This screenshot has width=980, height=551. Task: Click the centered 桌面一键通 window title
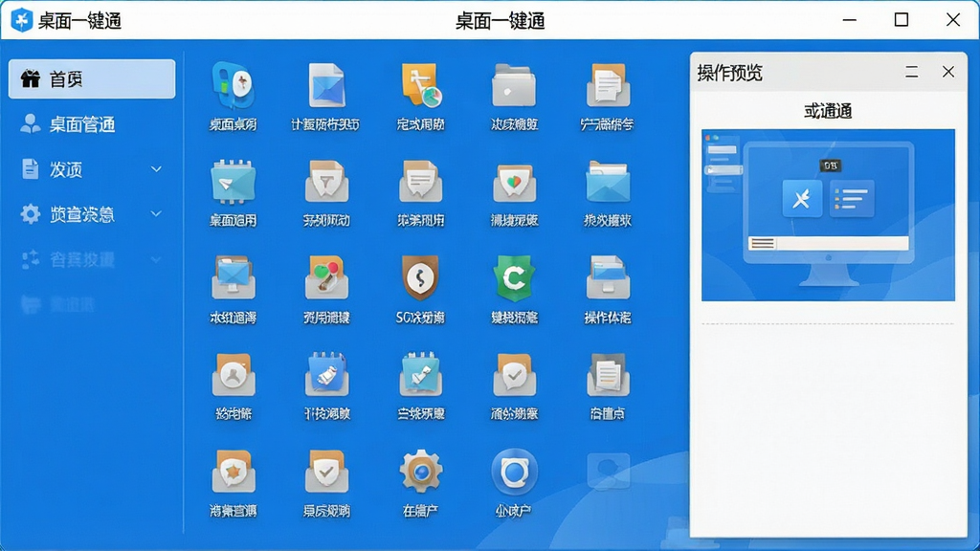(x=500, y=21)
